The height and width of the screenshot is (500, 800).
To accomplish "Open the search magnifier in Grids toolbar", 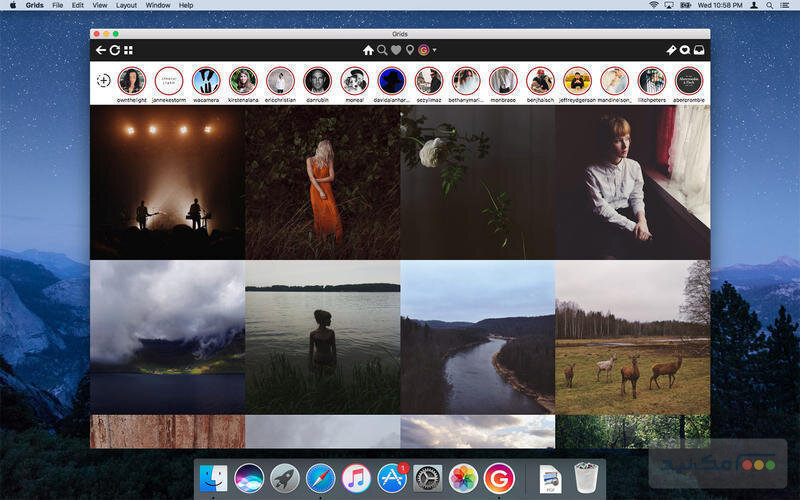I will [x=382, y=50].
